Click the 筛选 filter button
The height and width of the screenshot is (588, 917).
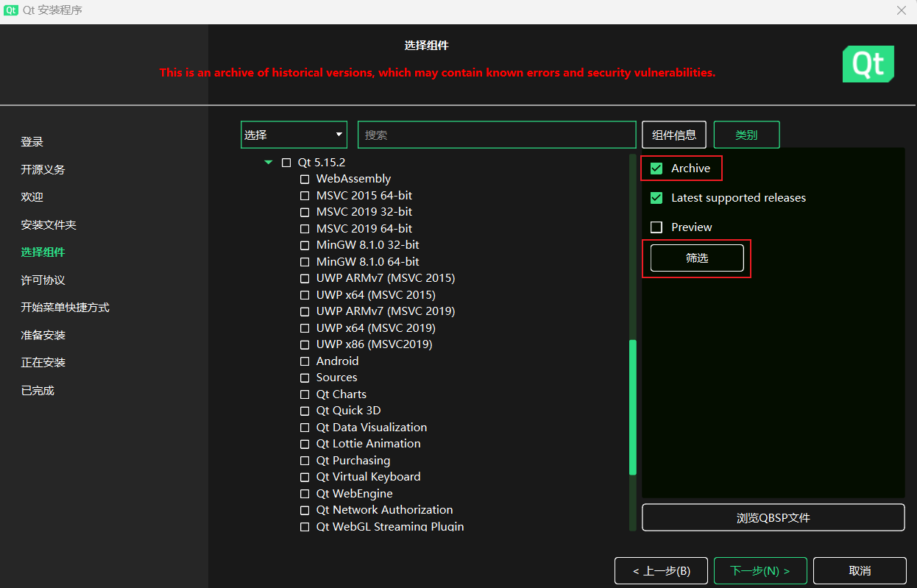click(697, 258)
